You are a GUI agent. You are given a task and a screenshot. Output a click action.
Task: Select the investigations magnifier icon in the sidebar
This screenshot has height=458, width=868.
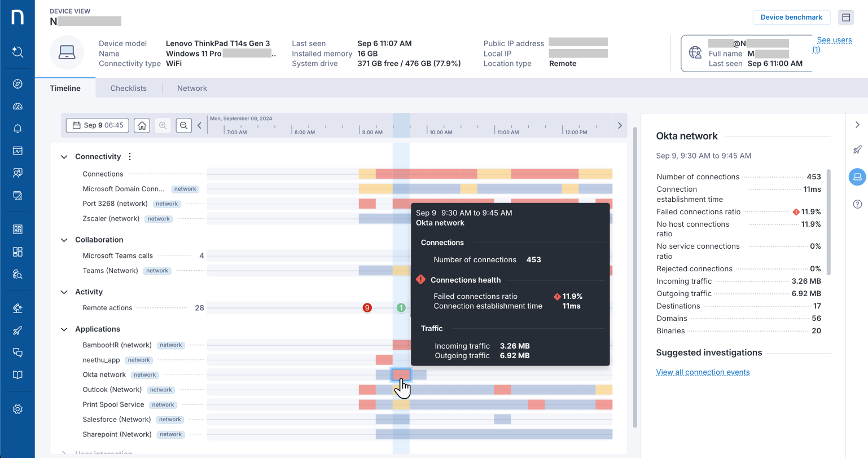click(17, 275)
